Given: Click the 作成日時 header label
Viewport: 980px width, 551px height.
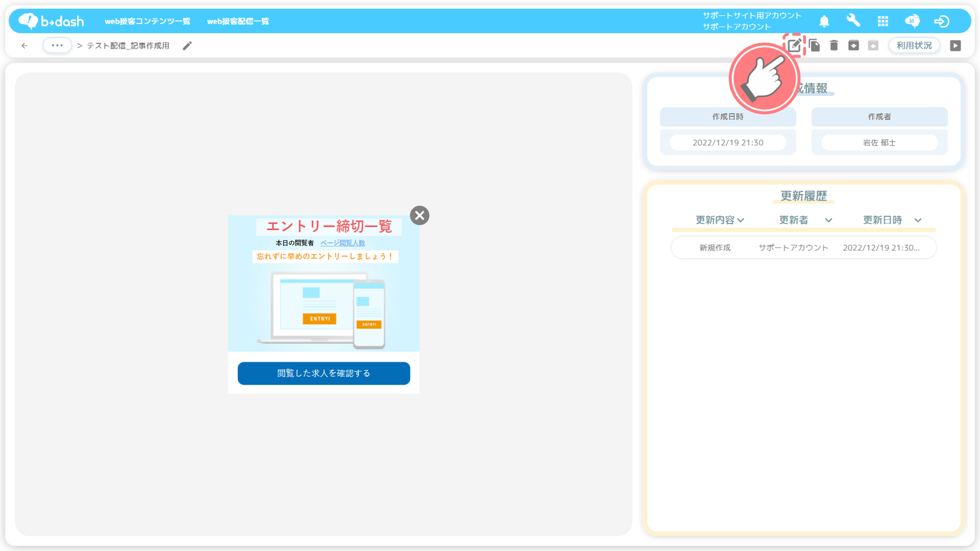Looking at the screenshot, I should click(x=728, y=117).
